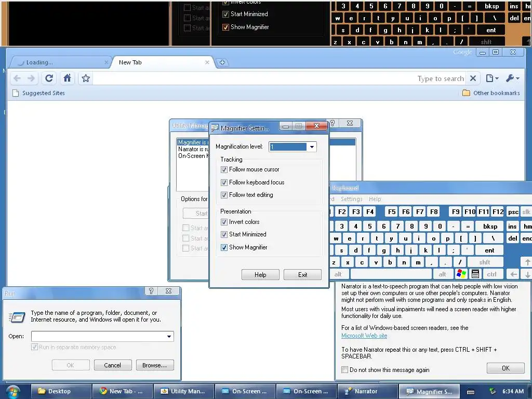This screenshot has width=532, height=399.
Task: Expand the Magnification level dropdown
Action: [x=312, y=147]
